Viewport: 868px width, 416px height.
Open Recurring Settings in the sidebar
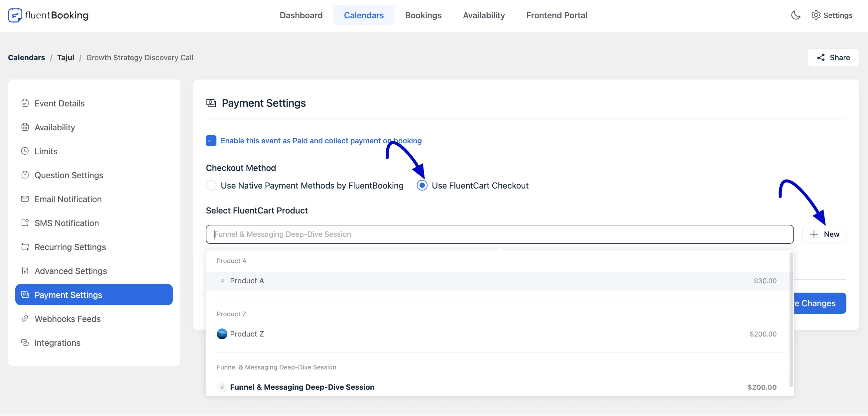pyautogui.click(x=94, y=247)
